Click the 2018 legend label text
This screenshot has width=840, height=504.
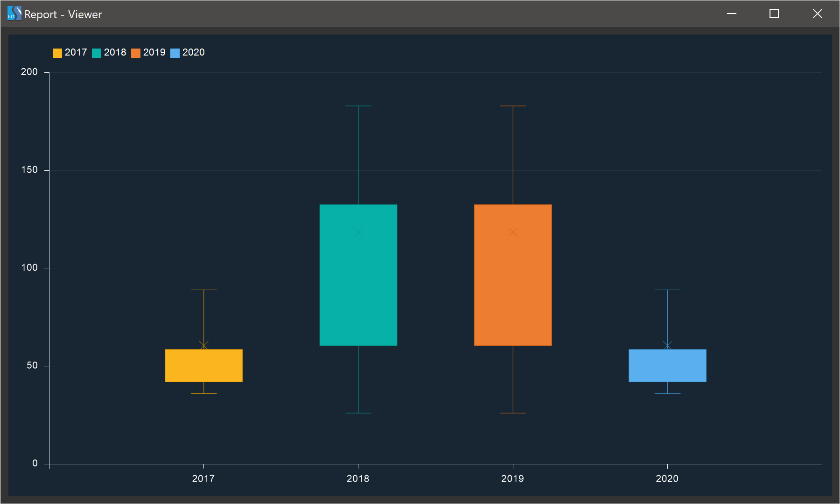click(x=115, y=52)
